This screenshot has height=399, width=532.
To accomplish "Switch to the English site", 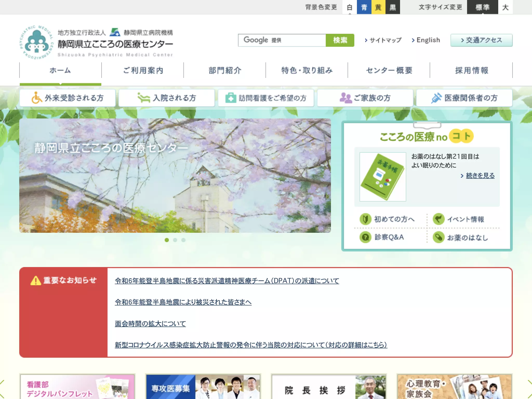I will pos(426,40).
